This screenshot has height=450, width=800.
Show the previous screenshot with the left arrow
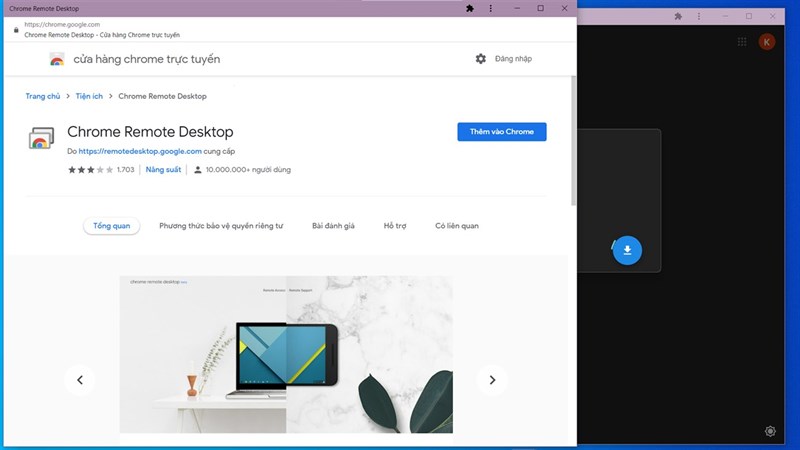[x=80, y=380]
